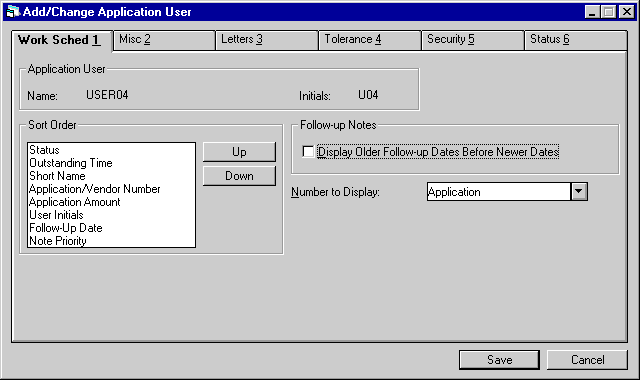Select Follow-Up Date in Sort Order
The height and width of the screenshot is (380, 640).
[66, 228]
